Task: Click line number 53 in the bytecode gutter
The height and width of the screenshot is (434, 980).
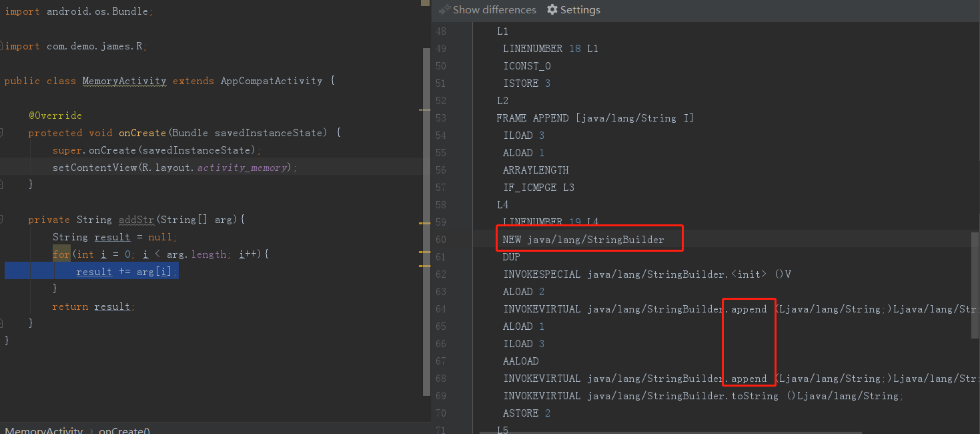Action: (440, 118)
